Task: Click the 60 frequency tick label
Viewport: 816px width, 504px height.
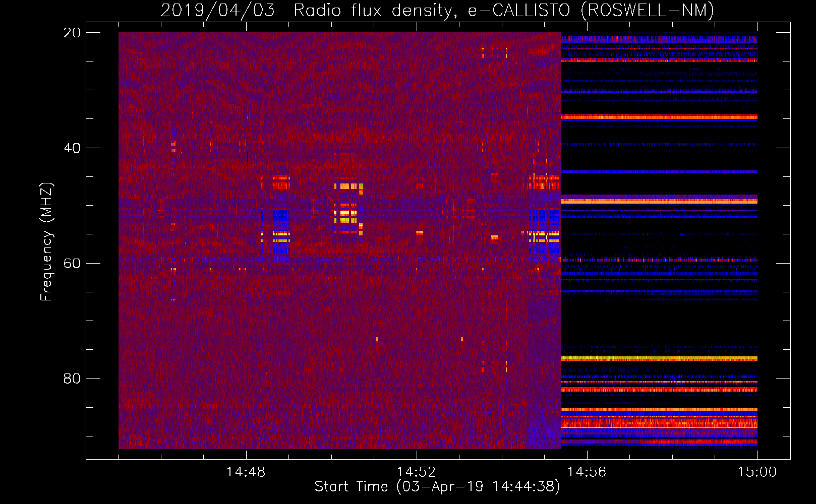Action: tap(72, 264)
